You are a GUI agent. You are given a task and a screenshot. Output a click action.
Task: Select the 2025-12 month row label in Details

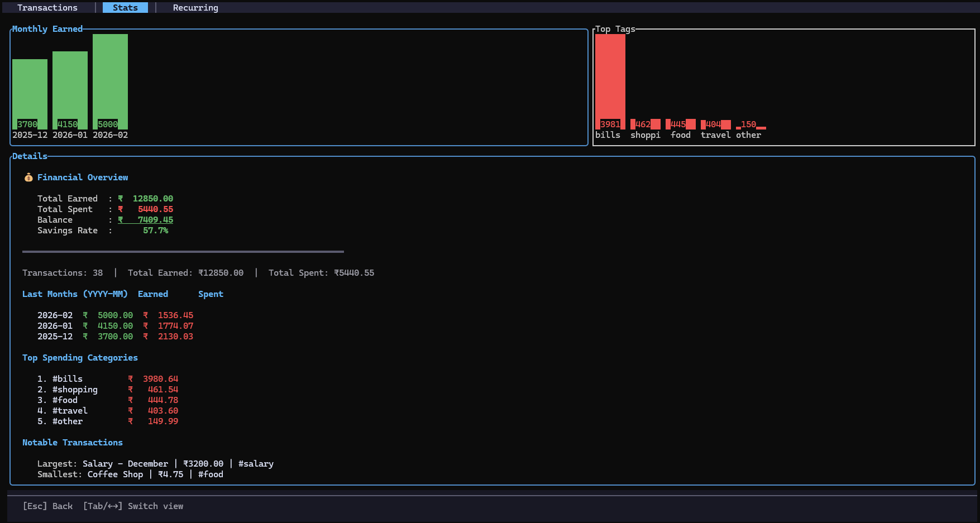(55, 337)
